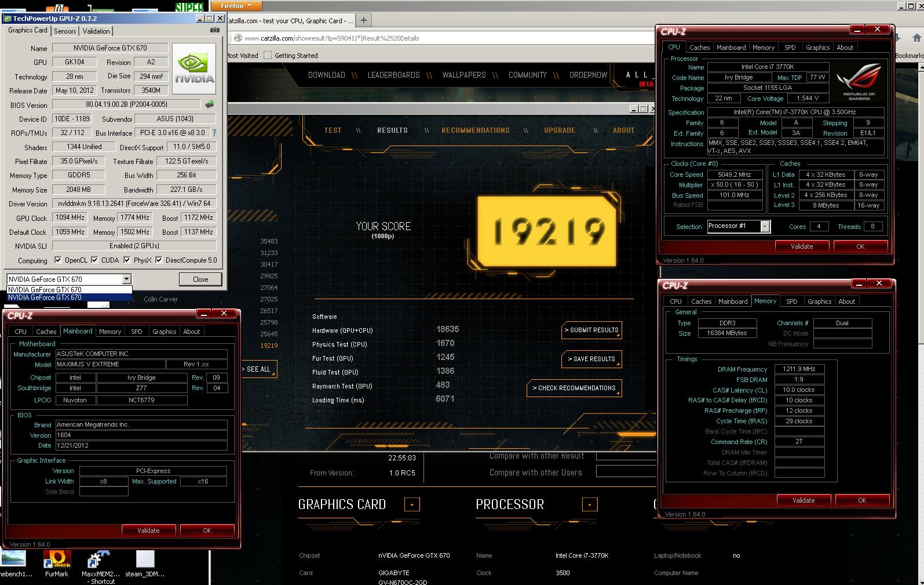Select second NVIDIA GeForce GTX 670 entry
Screen dimensions: 924x585
tap(69, 297)
